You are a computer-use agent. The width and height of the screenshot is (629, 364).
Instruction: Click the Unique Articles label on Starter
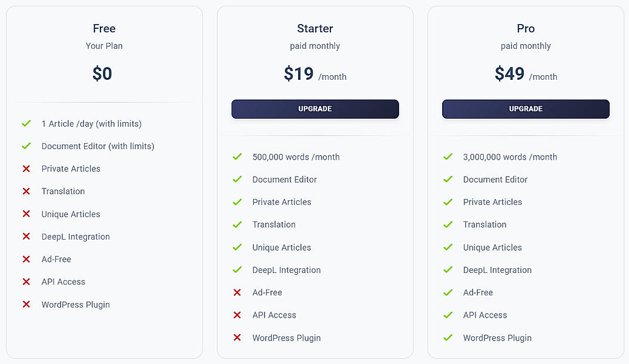tap(282, 247)
